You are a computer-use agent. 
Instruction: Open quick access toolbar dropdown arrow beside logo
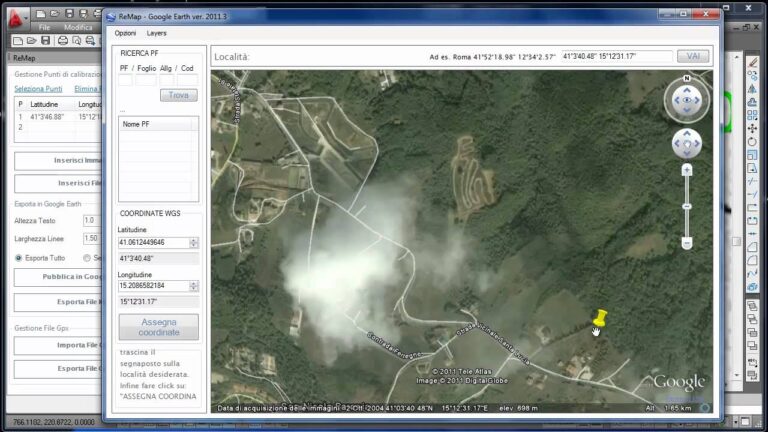tap(27, 19)
